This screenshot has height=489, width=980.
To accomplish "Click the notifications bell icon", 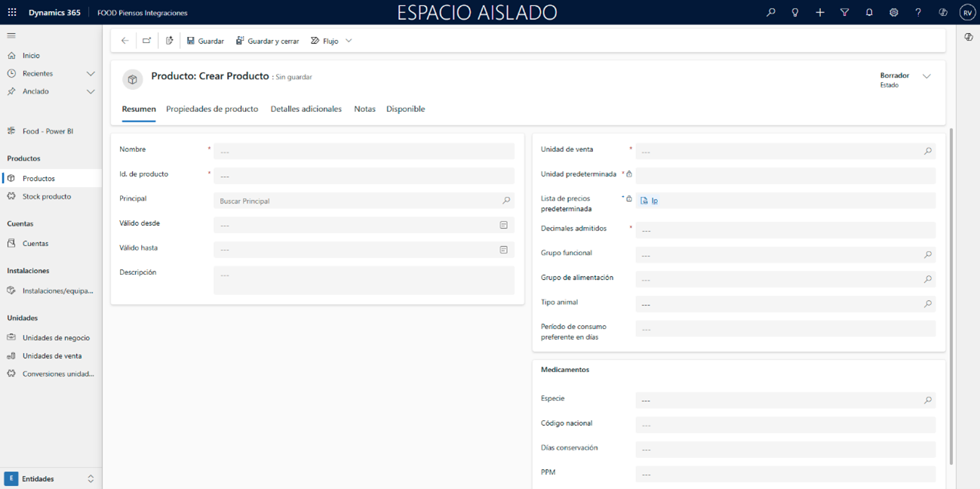I will click(x=869, y=13).
